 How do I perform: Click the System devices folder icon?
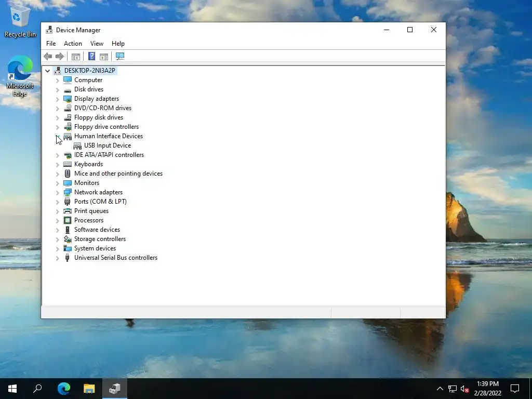[68, 248]
